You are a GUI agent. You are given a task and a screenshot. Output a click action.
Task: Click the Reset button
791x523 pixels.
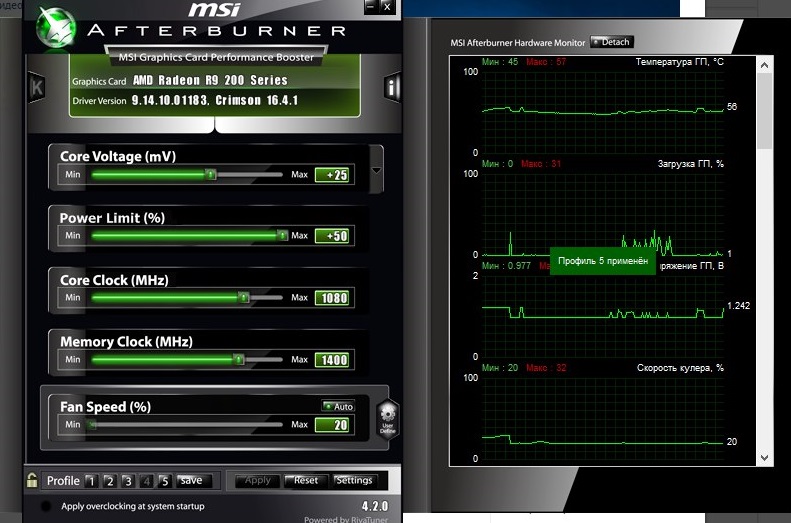pos(306,481)
